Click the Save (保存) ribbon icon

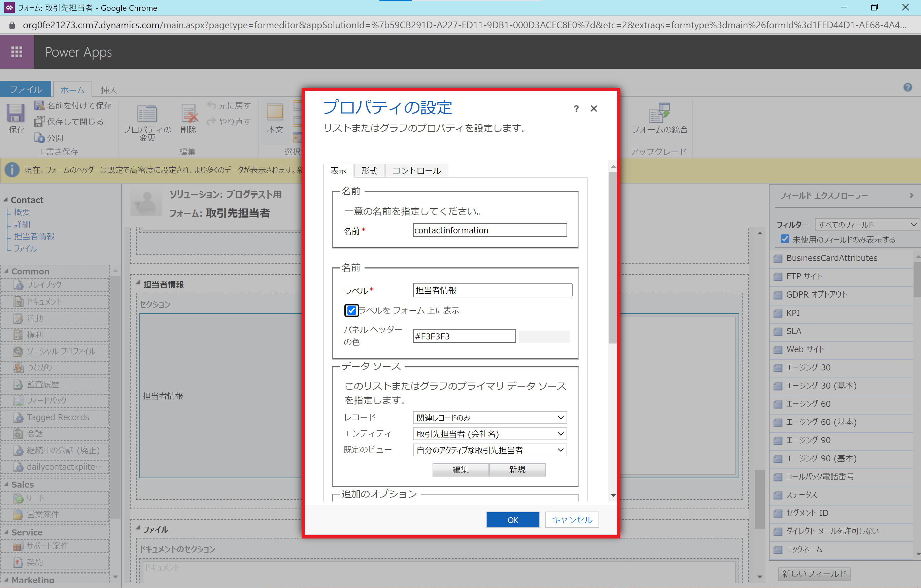coord(16,113)
